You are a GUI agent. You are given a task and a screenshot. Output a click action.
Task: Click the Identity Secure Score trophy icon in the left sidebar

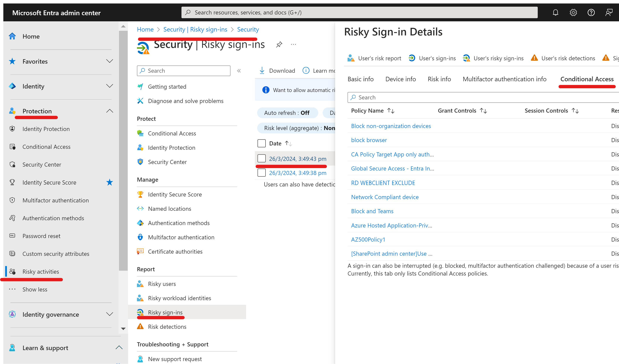12,182
